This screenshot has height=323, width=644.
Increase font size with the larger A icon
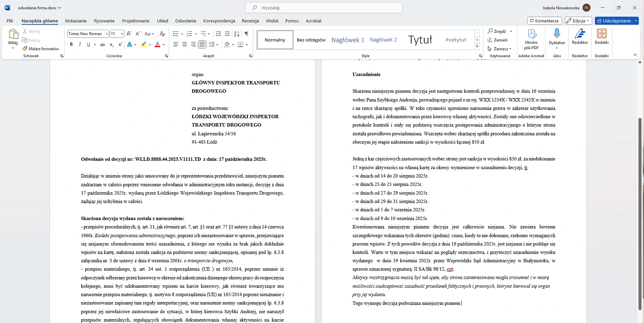129,34
